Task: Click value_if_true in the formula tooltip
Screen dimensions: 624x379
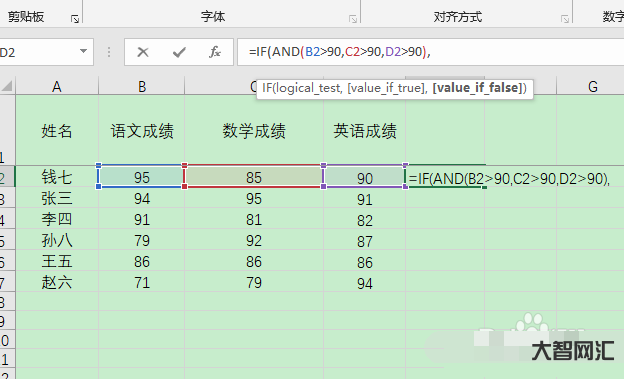Action: point(386,88)
